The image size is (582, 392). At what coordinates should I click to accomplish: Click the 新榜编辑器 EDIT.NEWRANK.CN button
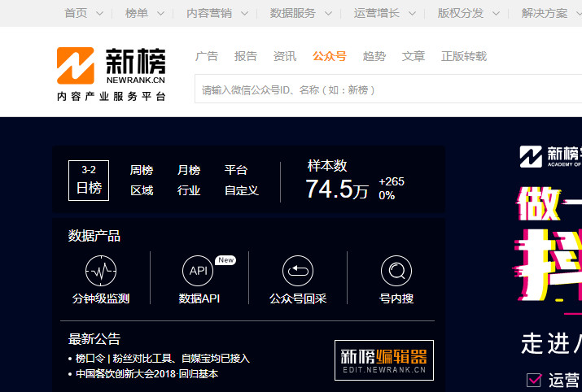pyautogui.click(x=384, y=360)
